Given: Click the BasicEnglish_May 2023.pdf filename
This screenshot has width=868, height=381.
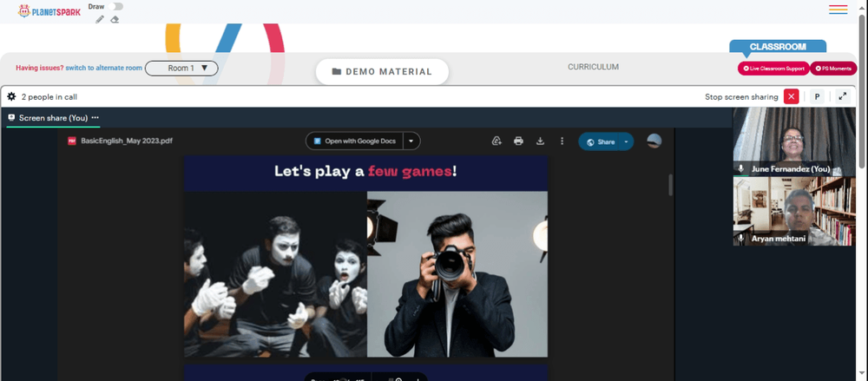Looking at the screenshot, I should pyautogui.click(x=127, y=141).
